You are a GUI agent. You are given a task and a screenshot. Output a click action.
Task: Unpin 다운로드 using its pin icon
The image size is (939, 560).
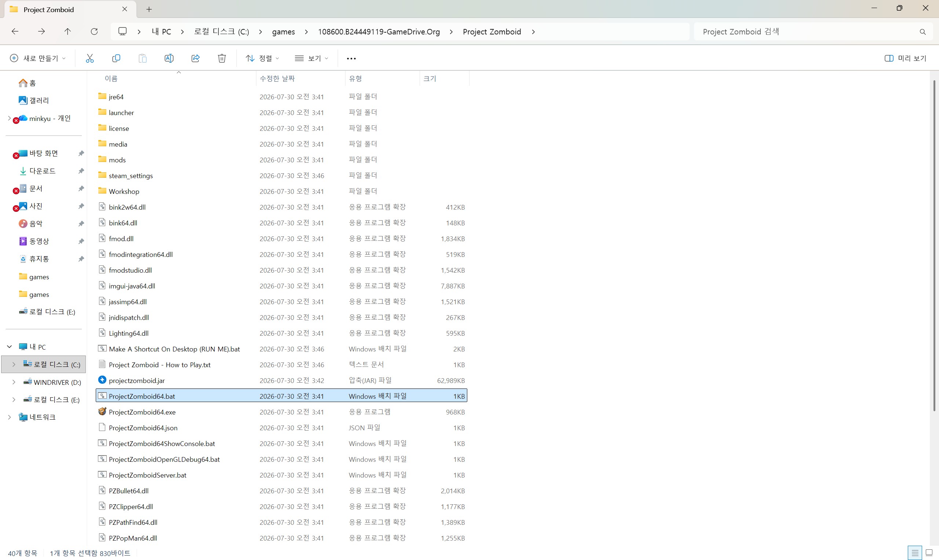pos(81,171)
